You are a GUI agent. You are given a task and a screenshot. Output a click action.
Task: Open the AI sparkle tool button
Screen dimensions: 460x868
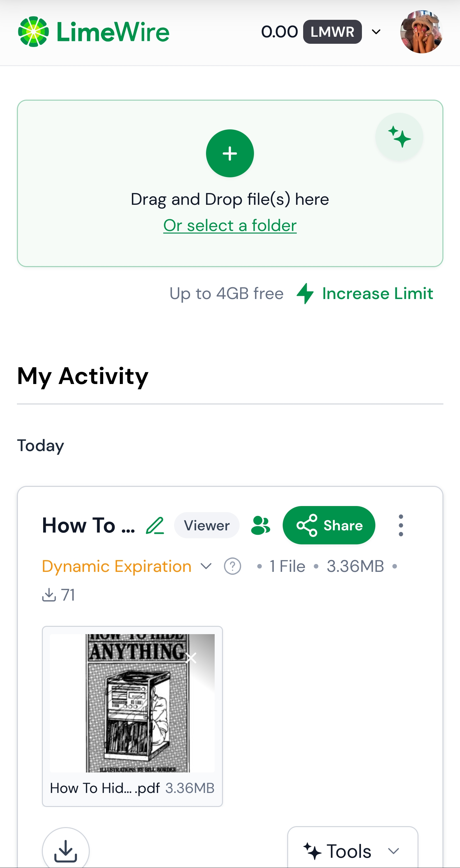tap(399, 137)
